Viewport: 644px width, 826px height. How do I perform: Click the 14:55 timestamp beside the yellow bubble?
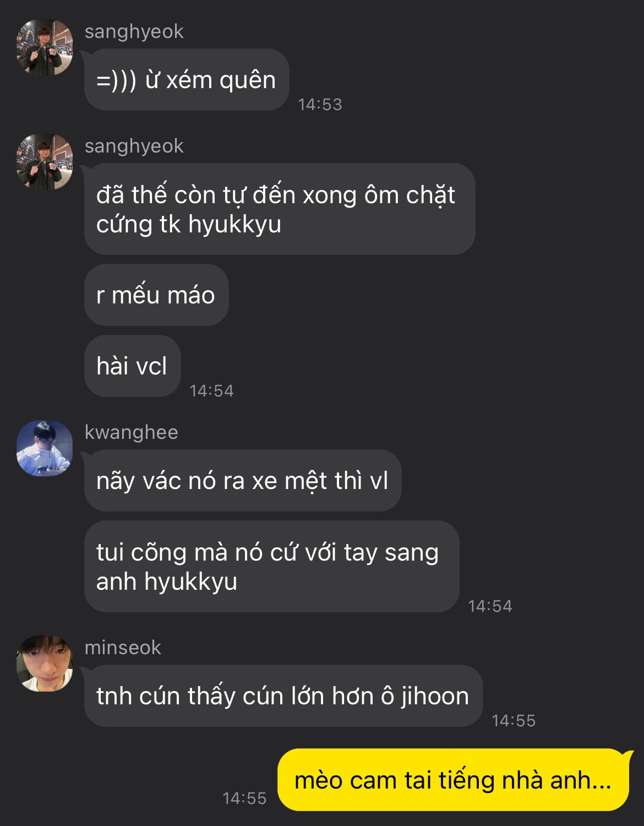(x=244, y=798)
